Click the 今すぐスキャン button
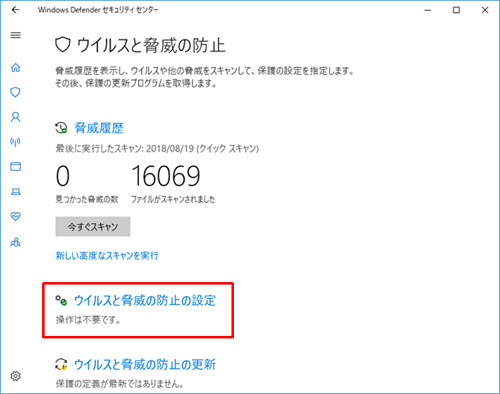500x394 pixels. pyautogui.click(x=93, y=227)
